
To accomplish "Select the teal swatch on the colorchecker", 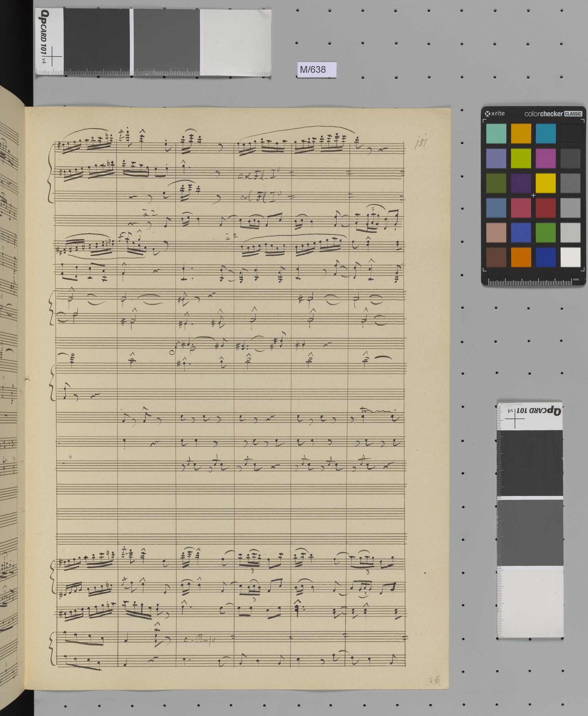I will point(496,133).
